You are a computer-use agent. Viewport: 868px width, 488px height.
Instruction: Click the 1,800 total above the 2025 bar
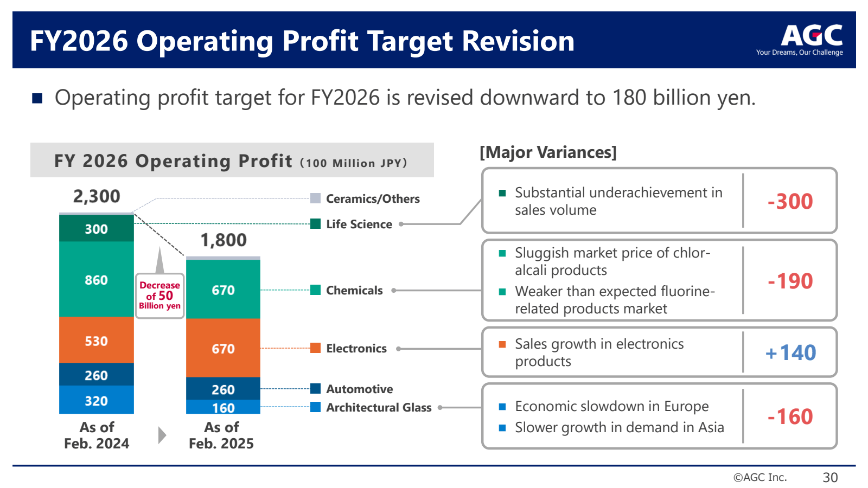click(224, 240)
